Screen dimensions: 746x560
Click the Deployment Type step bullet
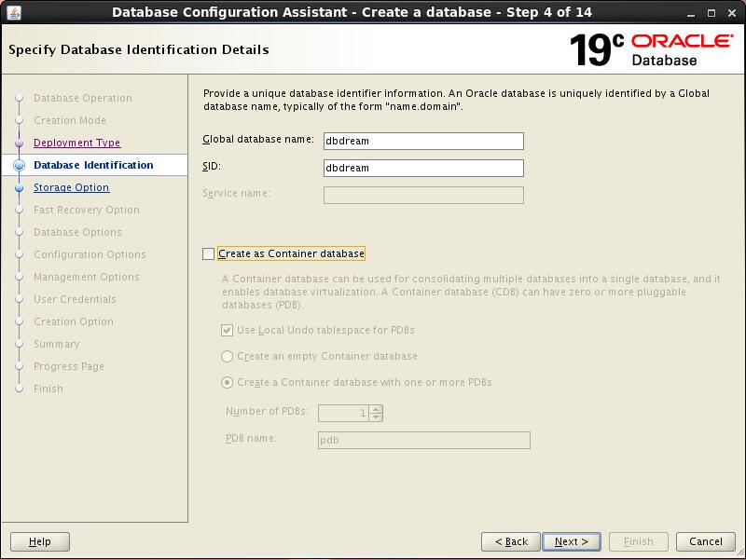(x=19, y=143)
